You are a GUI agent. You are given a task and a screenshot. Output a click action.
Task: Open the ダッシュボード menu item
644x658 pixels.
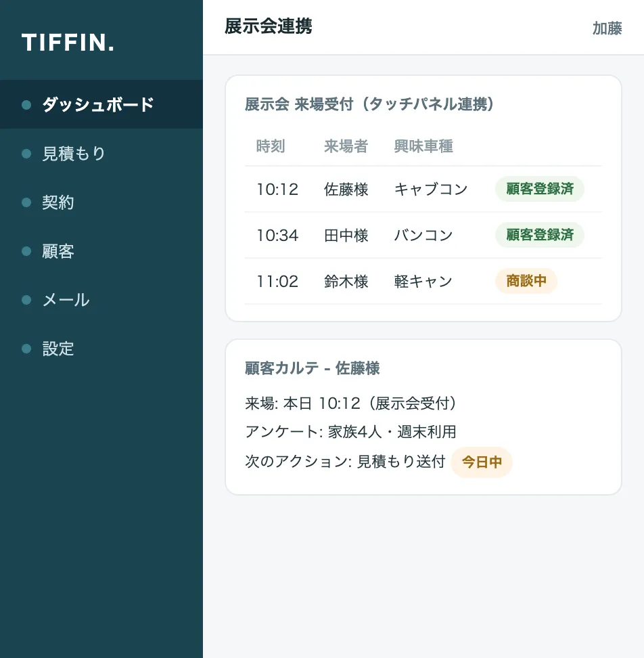tap(101, 104)
